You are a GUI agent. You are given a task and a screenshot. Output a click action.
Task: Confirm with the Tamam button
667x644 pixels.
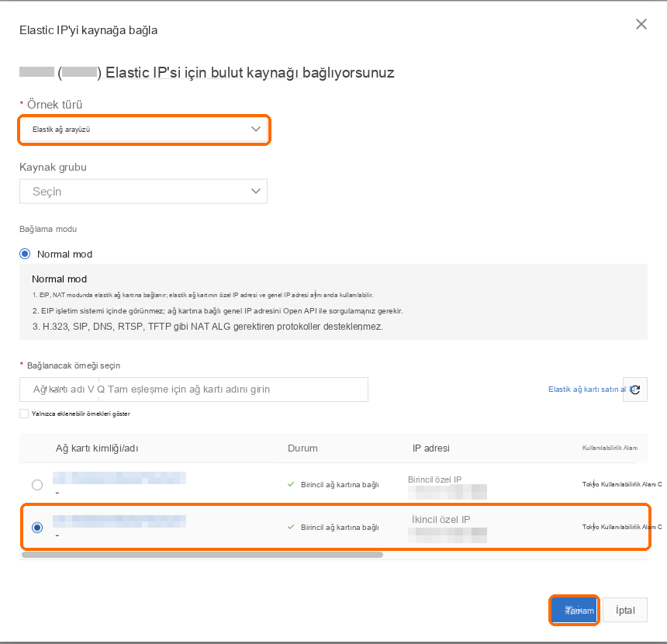point(574,611)
